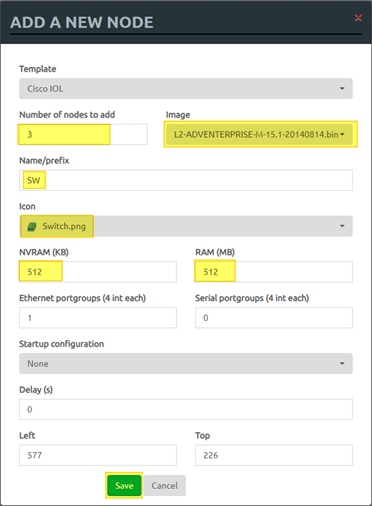372x506 pixels.
Task: Click the Top position field showing 226
Action: tap(274, 455)
